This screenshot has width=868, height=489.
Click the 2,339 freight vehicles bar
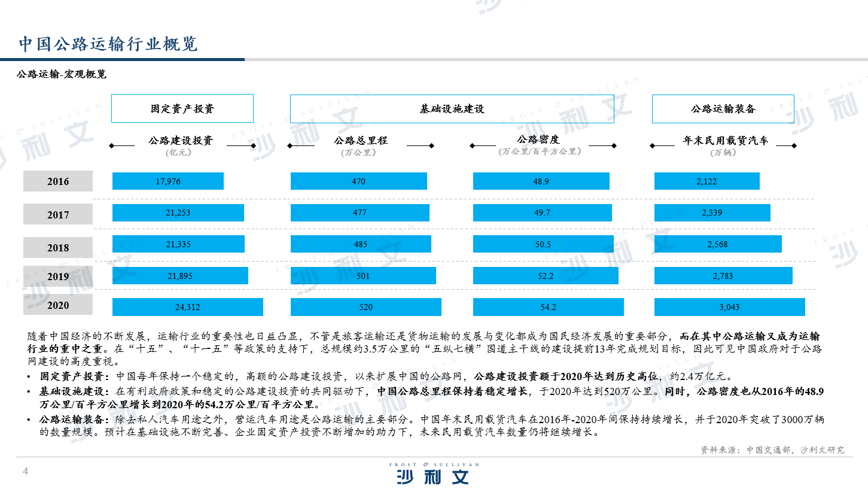tap(712, 212)
